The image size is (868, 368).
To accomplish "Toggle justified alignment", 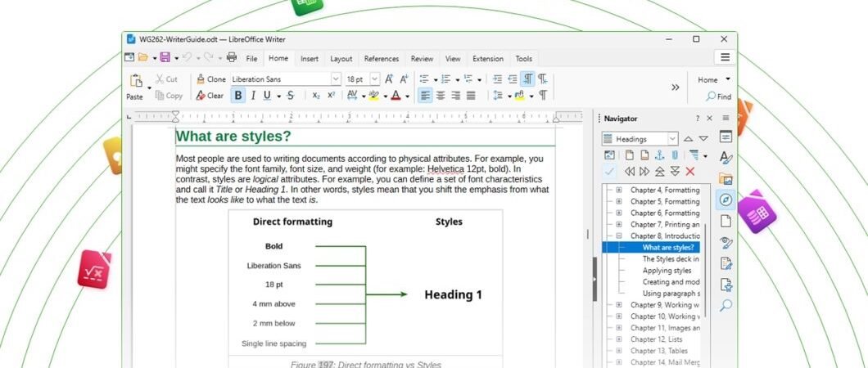I will click(471, 96).
